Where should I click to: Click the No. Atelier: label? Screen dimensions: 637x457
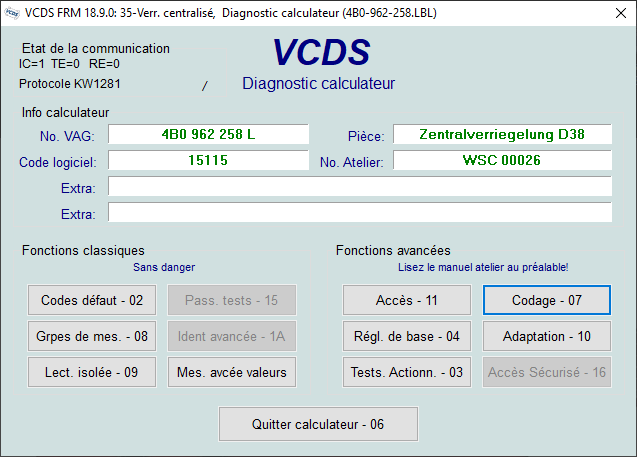pyautogui.click(x=352, y=162)
